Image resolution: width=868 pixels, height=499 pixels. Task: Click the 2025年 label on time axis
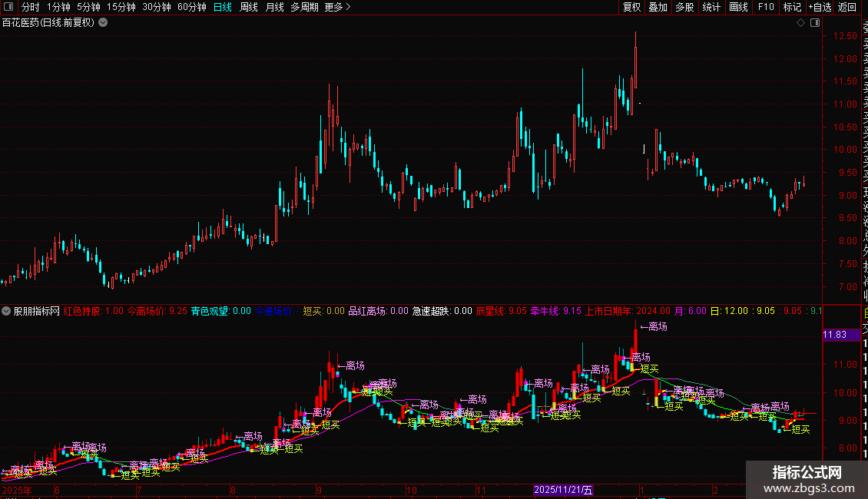point(17,490)
